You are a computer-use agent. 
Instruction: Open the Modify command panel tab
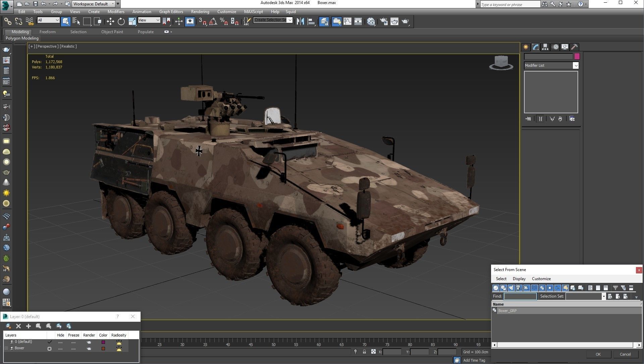(x=536, y=47)
